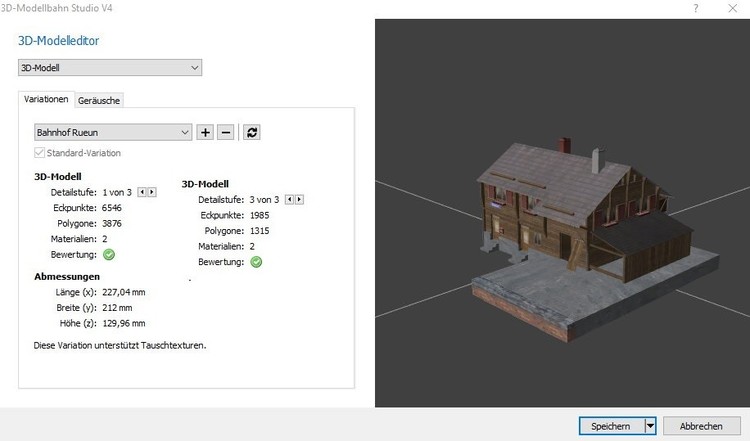Switch to the Geräusche tab

pyautogui.click(x=100, y=100)
